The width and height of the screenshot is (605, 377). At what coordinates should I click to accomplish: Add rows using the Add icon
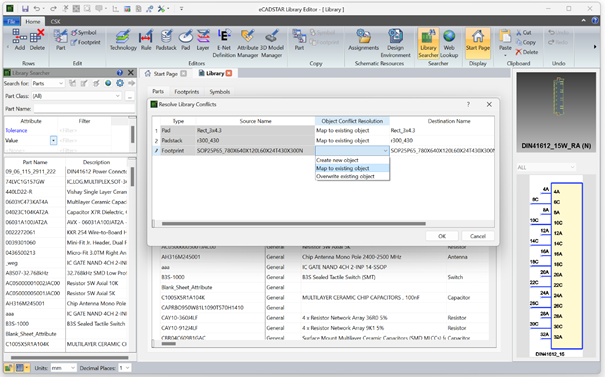click(x=20, y=40)
